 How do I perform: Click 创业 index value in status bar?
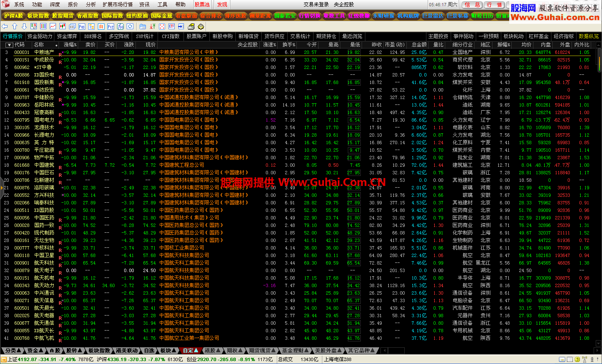pos(207,359)
